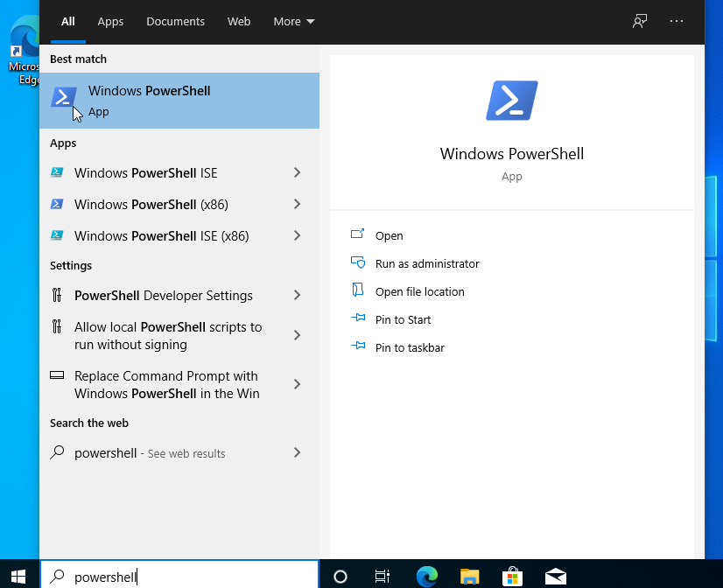Switch to the Apps search tab
Viewport: 723px width, 588px height.
coord(110,21)
